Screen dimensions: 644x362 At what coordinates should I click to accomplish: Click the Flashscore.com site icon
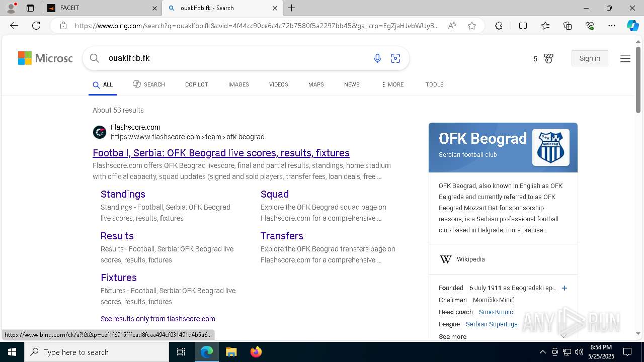pos(100,132)
